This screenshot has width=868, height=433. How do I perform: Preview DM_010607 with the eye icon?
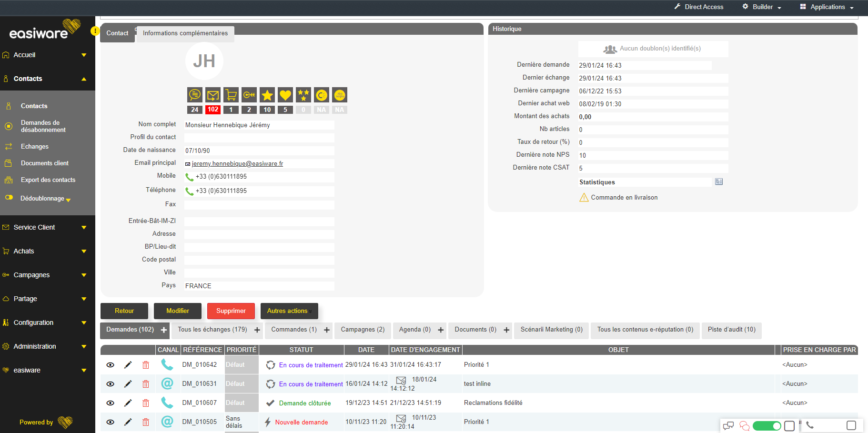(x=110, y=403)
